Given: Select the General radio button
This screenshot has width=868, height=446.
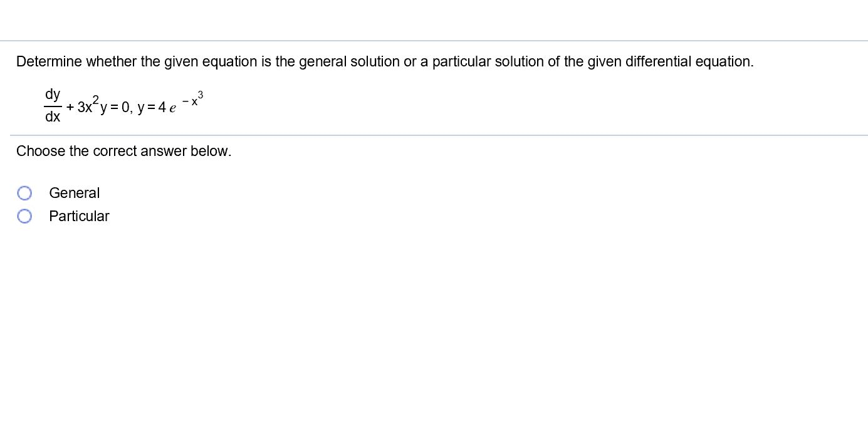Looking at the screenshot, I should (x=24, y=193).
